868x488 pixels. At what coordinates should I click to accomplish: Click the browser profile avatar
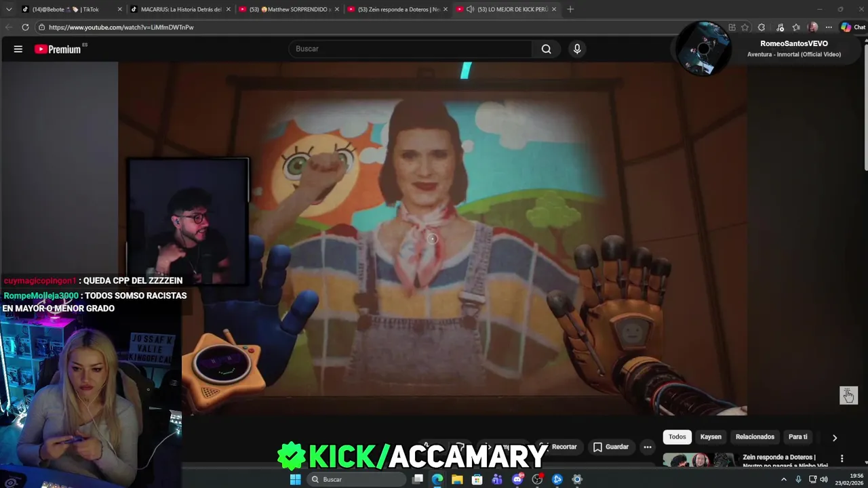click(813, 27)
